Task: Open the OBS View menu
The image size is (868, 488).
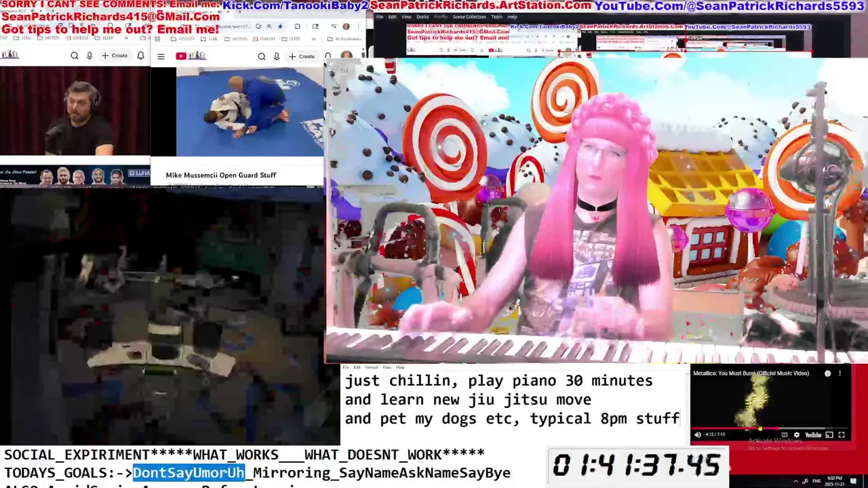Action: point(407,17)
